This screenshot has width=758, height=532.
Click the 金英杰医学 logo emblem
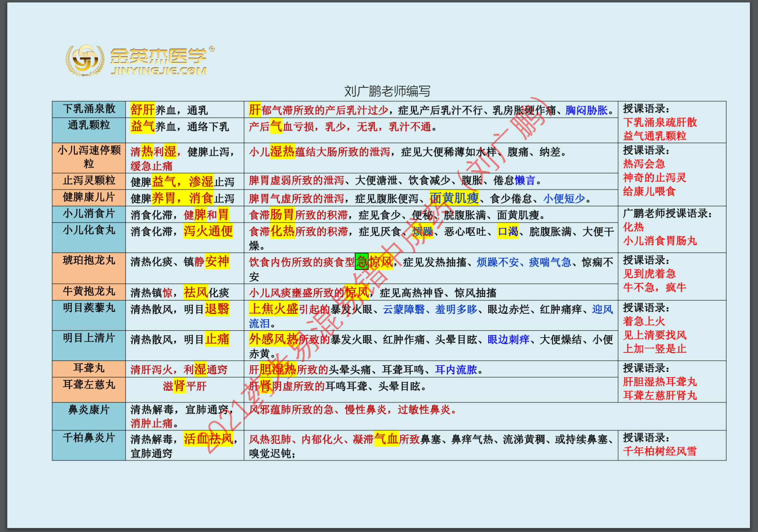point(85,60)
